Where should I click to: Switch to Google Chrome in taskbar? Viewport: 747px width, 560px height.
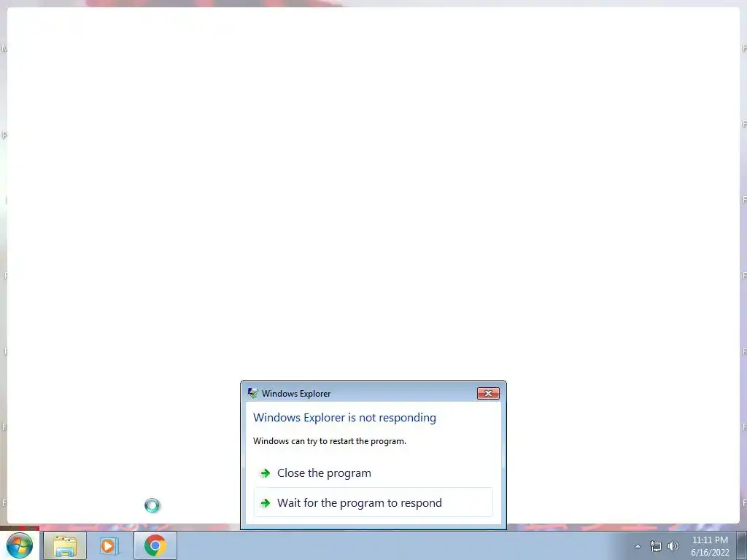(155, 545)
